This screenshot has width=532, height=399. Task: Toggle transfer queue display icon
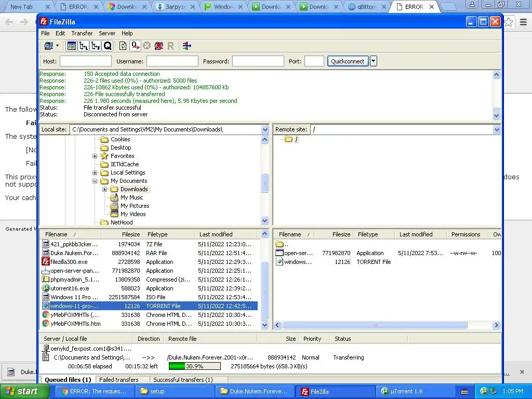coord(108,46)
